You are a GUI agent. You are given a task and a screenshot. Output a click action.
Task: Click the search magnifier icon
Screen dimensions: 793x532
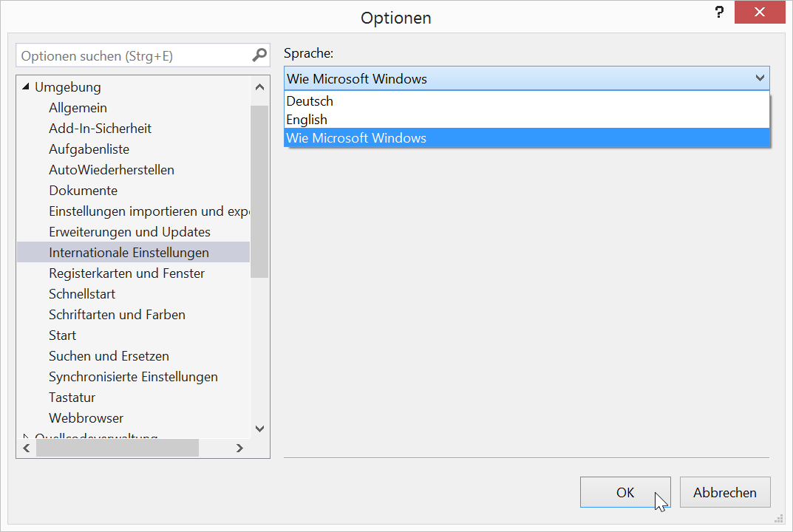pos(259,55)
